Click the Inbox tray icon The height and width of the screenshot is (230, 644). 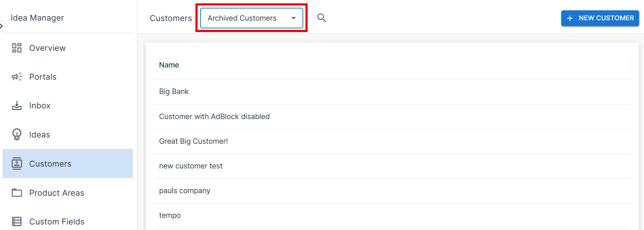(17, 106)
